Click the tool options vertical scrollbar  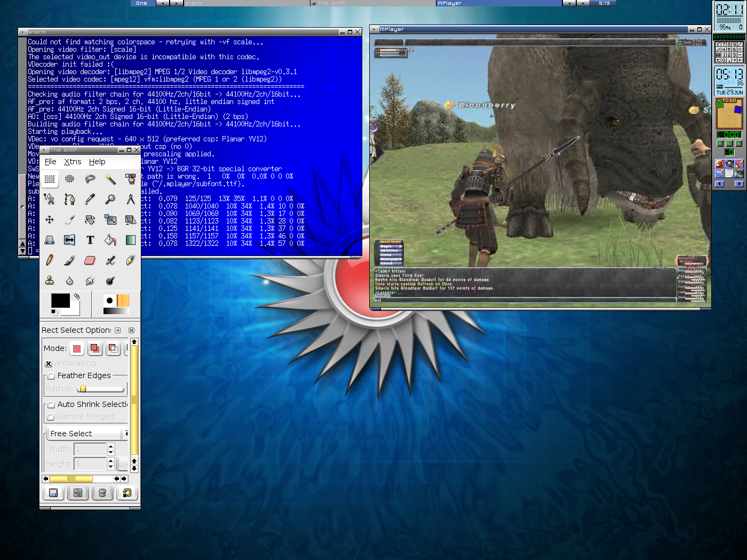click(x=134, y=405)
